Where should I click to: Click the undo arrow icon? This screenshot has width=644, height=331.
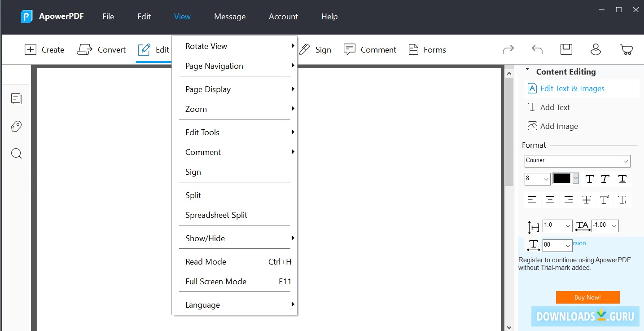click(537, 49)
